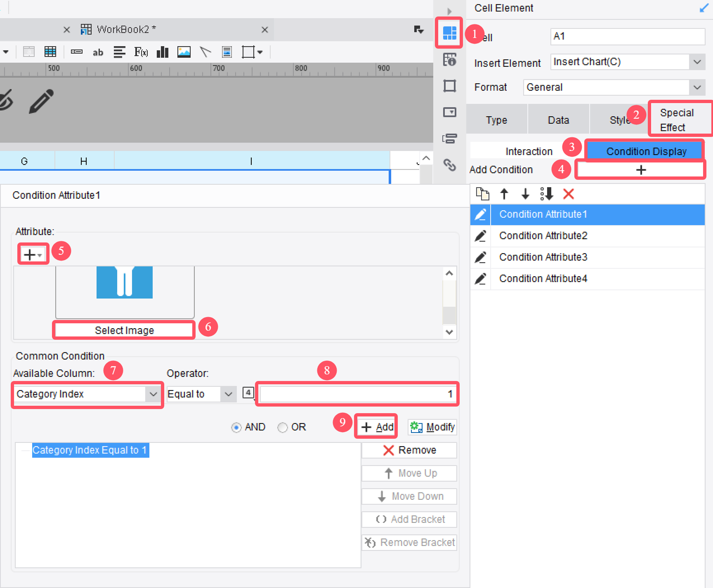Click the Cell A1 input field

click(x=628, y=36)
